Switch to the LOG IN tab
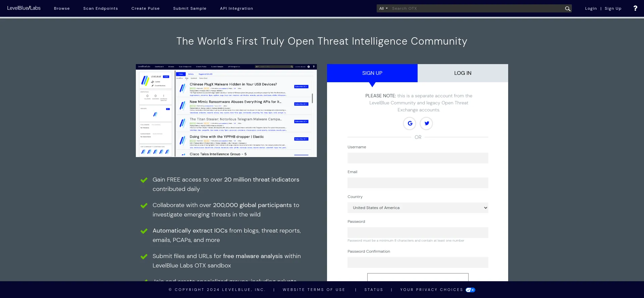Image resolution: width=644 pixels, height=298 pixels. click(x=463, y=73)
